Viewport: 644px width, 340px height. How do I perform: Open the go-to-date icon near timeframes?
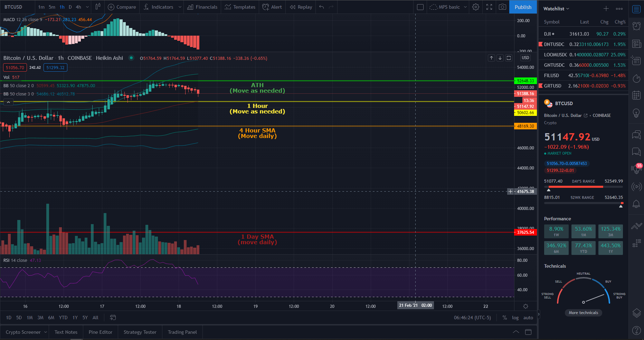coord(113,318)
